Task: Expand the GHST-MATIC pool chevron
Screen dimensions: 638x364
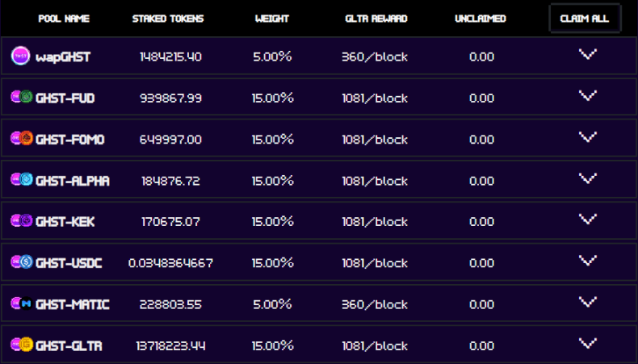Action: pos(588,302)
